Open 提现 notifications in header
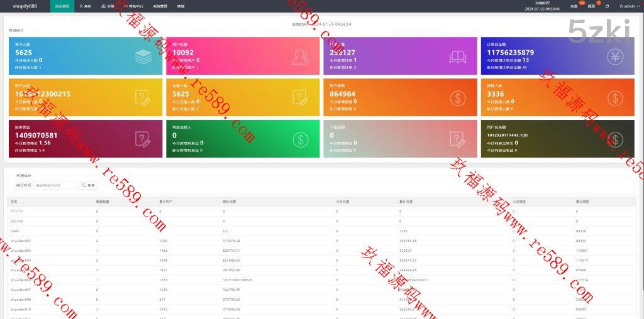 591,6
